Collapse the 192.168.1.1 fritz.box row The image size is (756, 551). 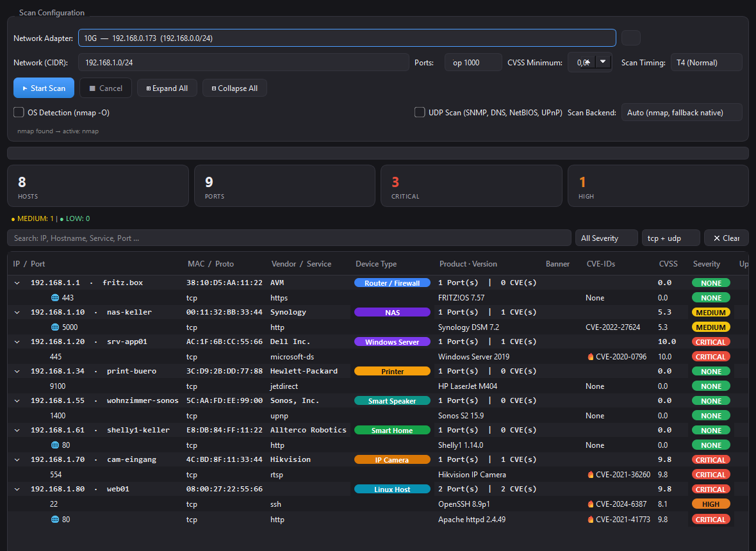tap(17, 283)
